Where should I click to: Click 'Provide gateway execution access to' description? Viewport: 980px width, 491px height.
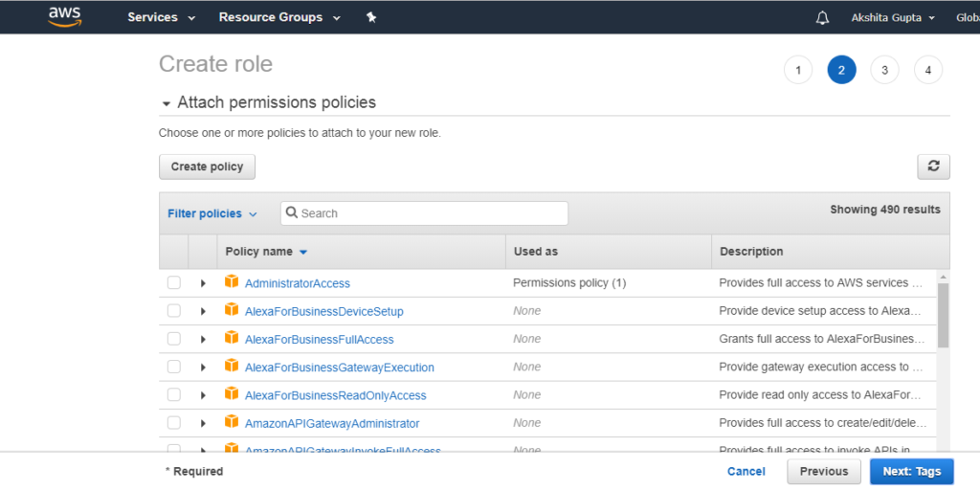click(820, 368)
